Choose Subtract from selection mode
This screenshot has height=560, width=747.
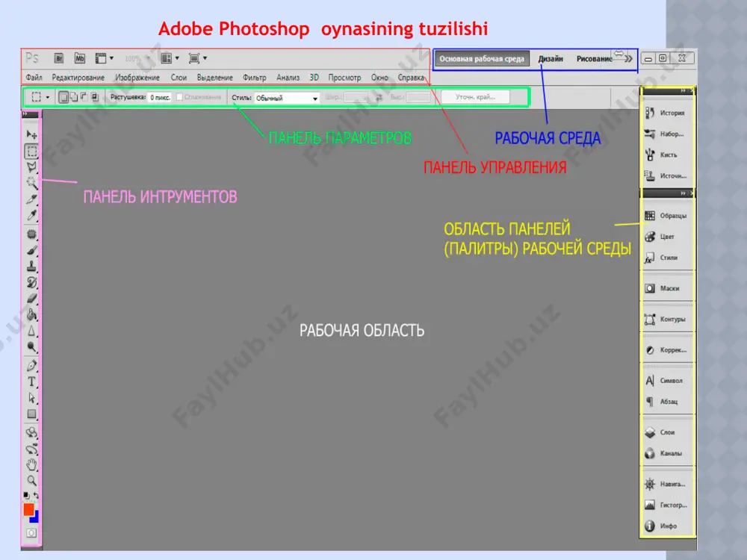point(84,97)
